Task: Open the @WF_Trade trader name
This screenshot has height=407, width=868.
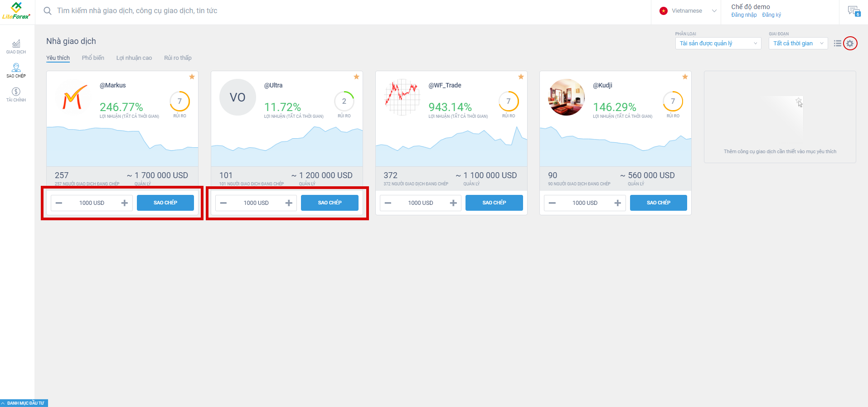Action: pyautogui.click(x=445, y=85)
